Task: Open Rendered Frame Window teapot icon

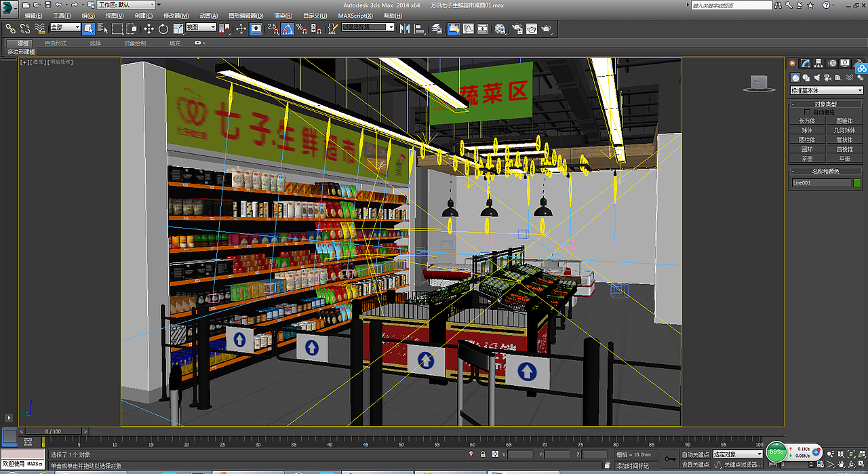Action: 532,28
